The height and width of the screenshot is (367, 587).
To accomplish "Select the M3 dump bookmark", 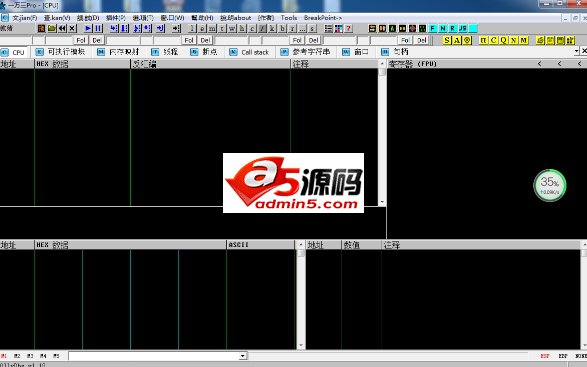I will click(x=30, y=356).
